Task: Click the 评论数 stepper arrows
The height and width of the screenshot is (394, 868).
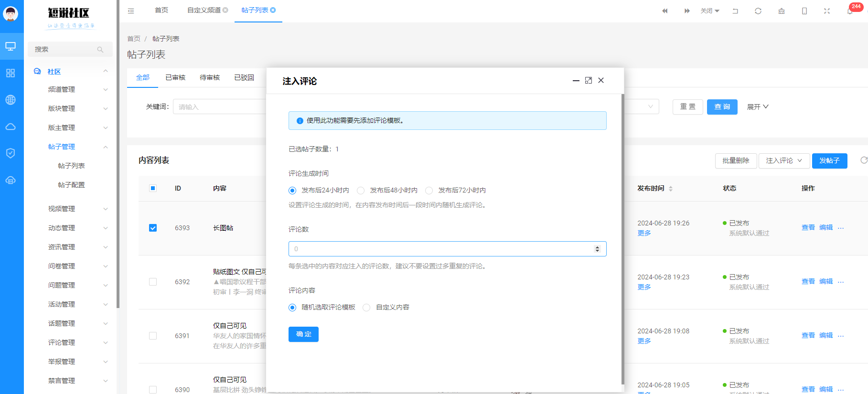Action: 597,249
